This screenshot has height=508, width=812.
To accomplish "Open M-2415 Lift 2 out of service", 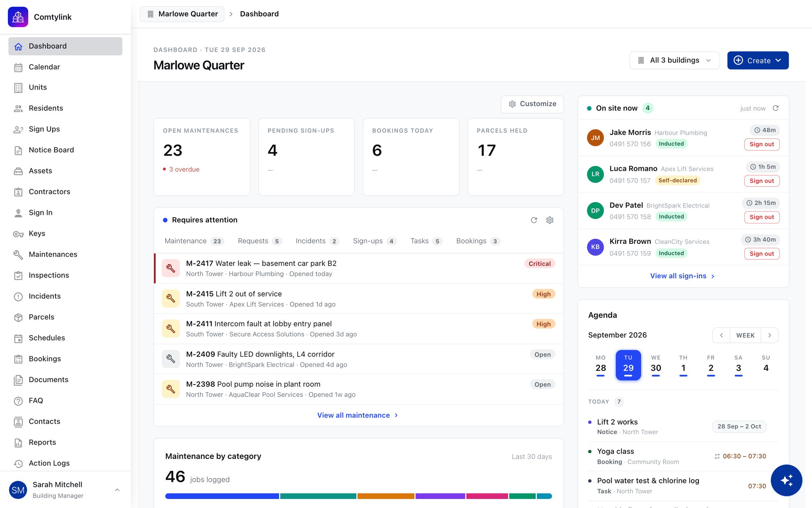I will coord(359,299).
